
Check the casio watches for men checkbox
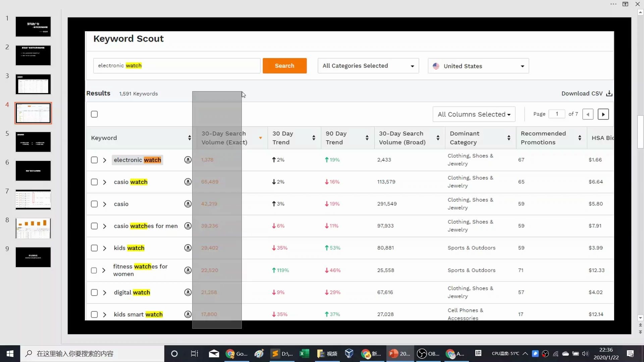pyautogui.click(x=94, y=226)
